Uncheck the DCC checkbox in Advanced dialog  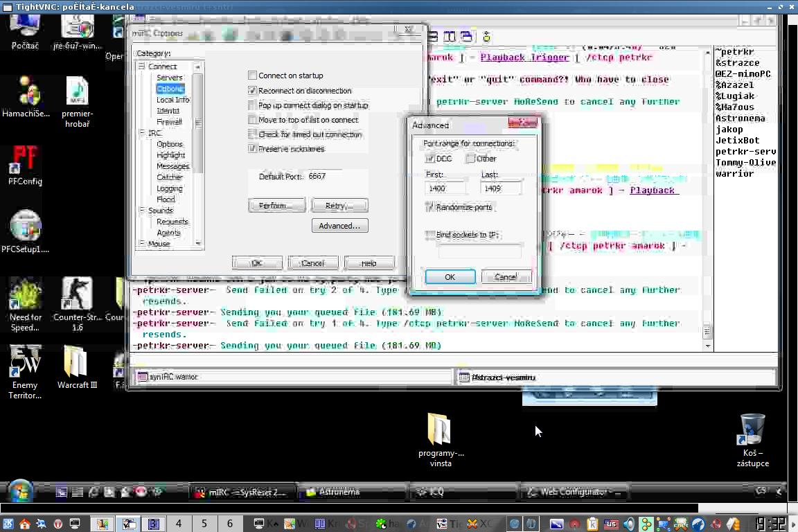pos(430,159)
